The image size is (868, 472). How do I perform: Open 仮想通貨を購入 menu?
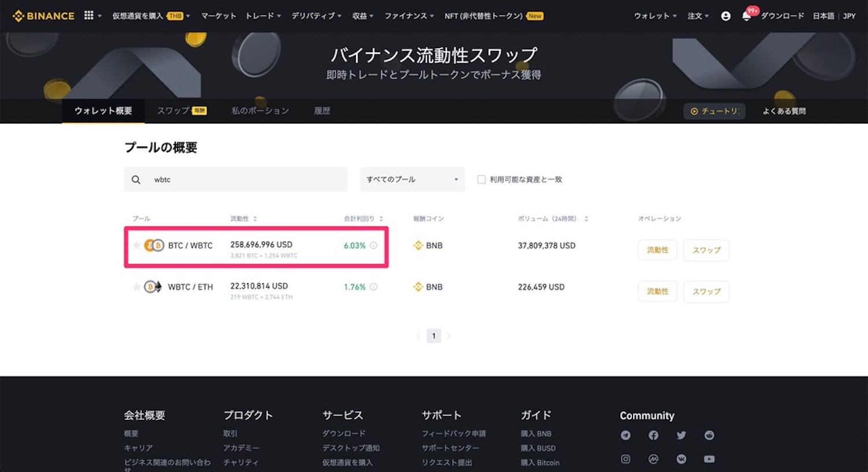[x=151, y=16]
